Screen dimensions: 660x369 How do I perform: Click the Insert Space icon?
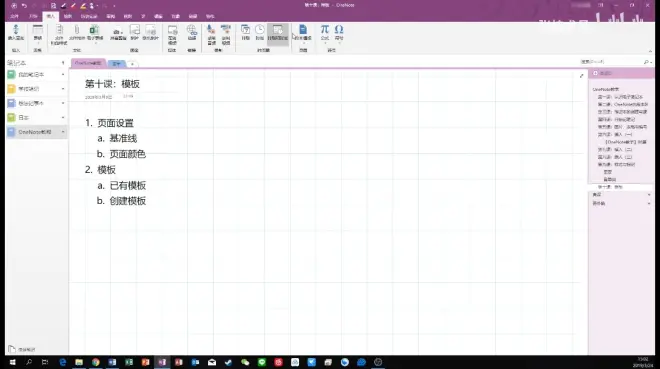tap(16, 32)
